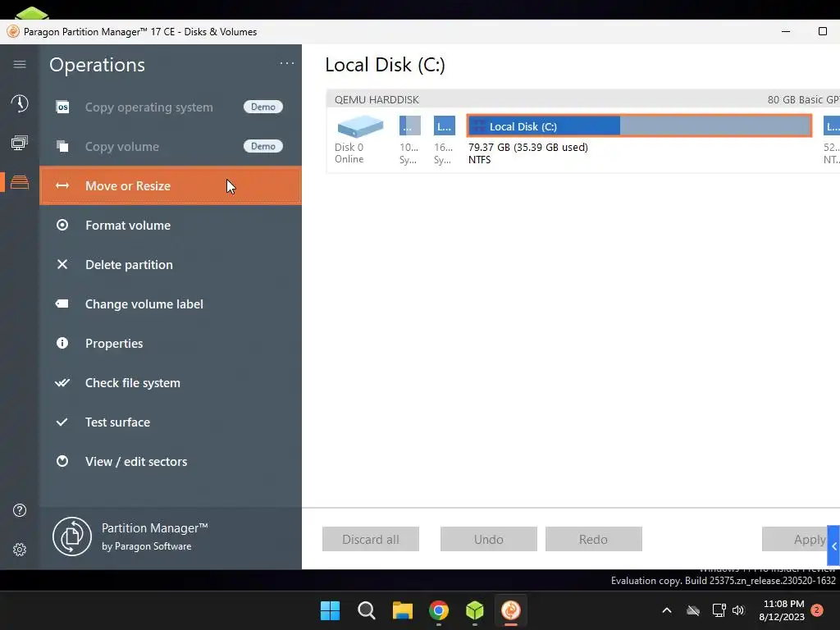Click the Copy volume icon
Viewport: 840px width, 630px height.
click(x=62, y=146)
